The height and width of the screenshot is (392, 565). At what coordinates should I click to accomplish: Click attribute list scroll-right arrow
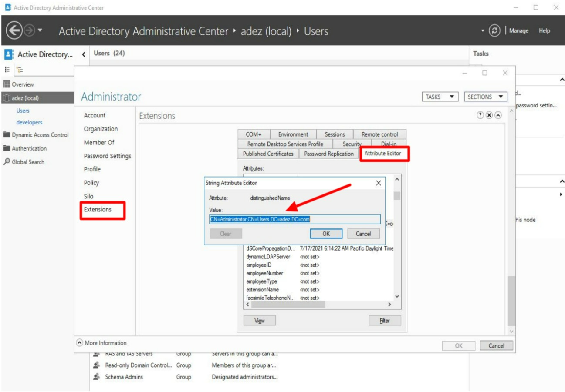pos(389,305)
